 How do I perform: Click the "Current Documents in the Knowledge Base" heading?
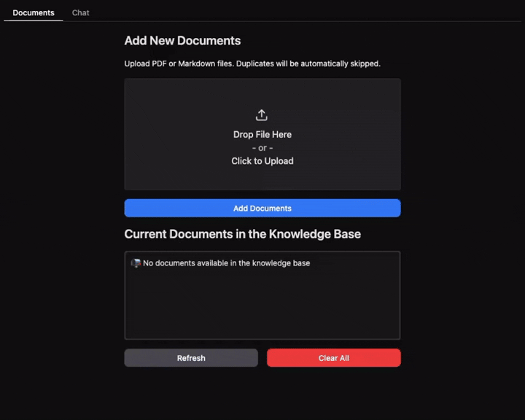242,235
